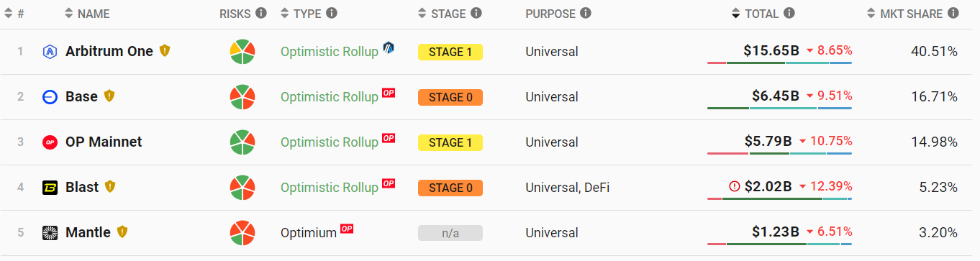Click the info icon next to MKT SHARE

coord(953,13)
